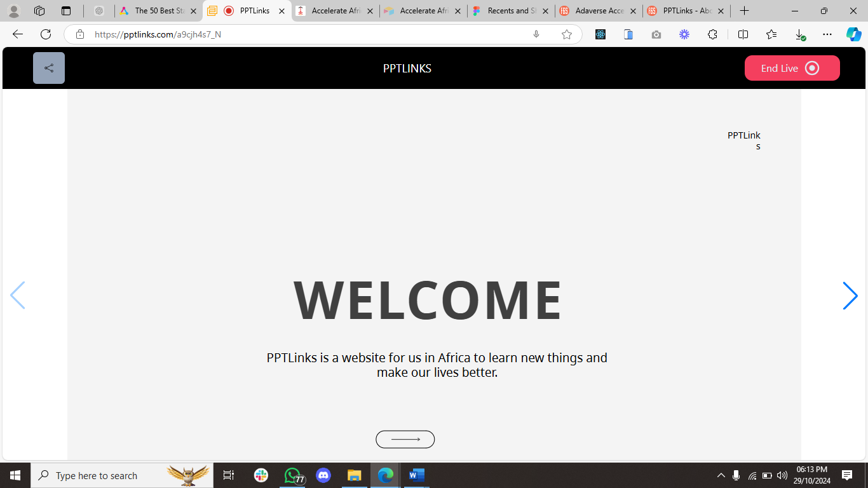Click the taskbar search box
Screen dimensions: 868x488
[123, 475]
